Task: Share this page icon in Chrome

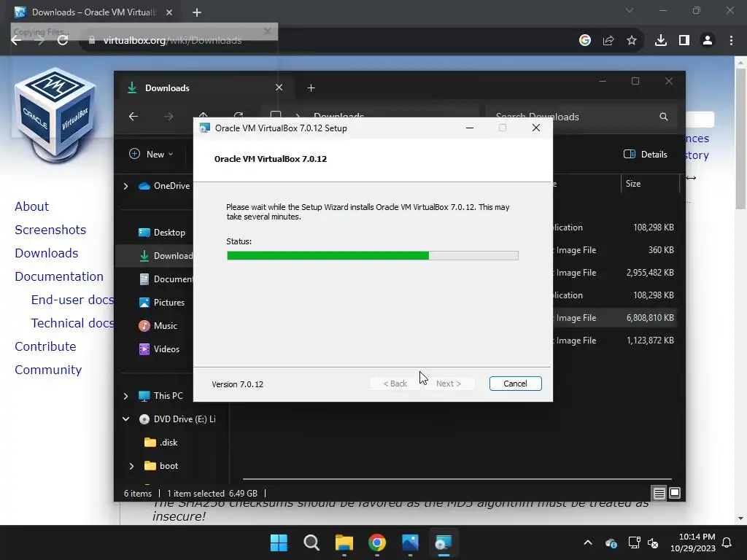Action: (x=608, y=41)
